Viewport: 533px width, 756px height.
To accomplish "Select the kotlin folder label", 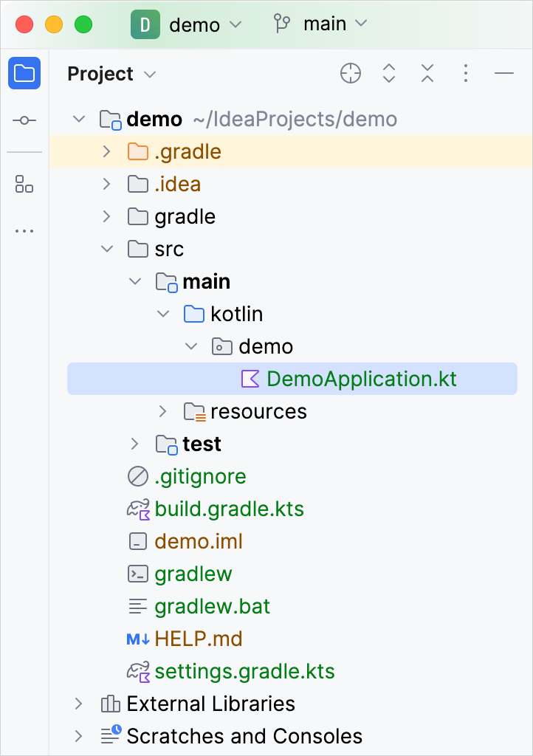I will 237,314.
